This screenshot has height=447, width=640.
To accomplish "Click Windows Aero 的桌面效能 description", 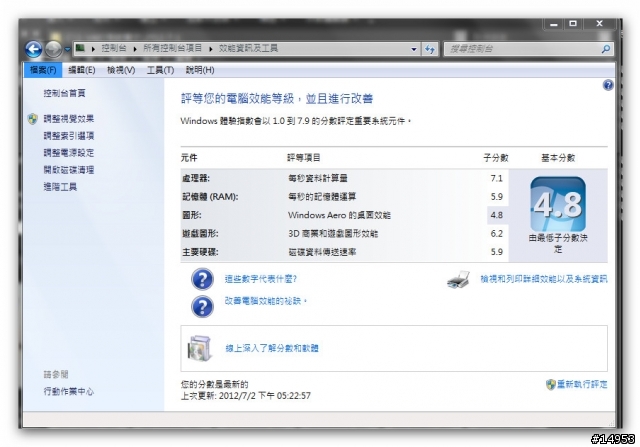I will pyautogui.click(x=339, y=215).
